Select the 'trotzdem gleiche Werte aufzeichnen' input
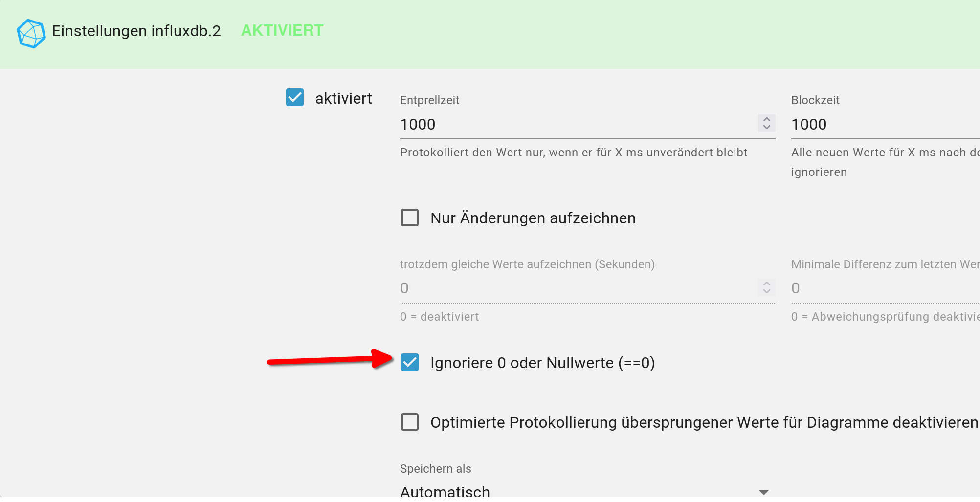This screenshot has width=980, height=502. pos(578,288)
